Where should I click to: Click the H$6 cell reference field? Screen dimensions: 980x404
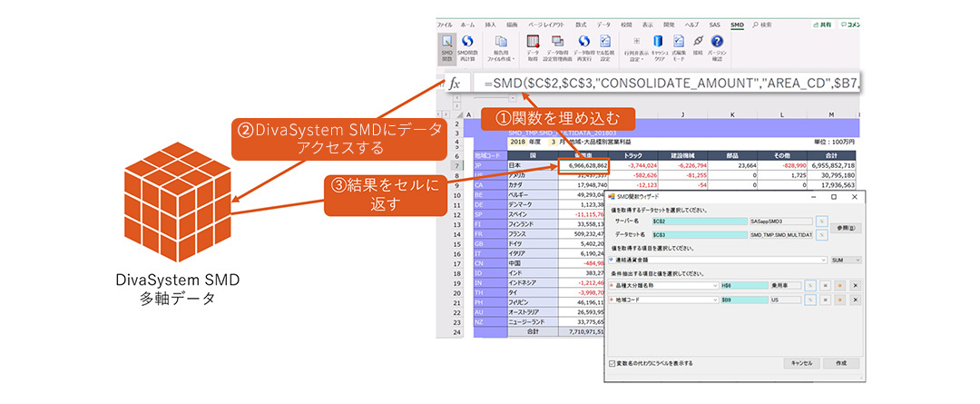tap(744, 285)
